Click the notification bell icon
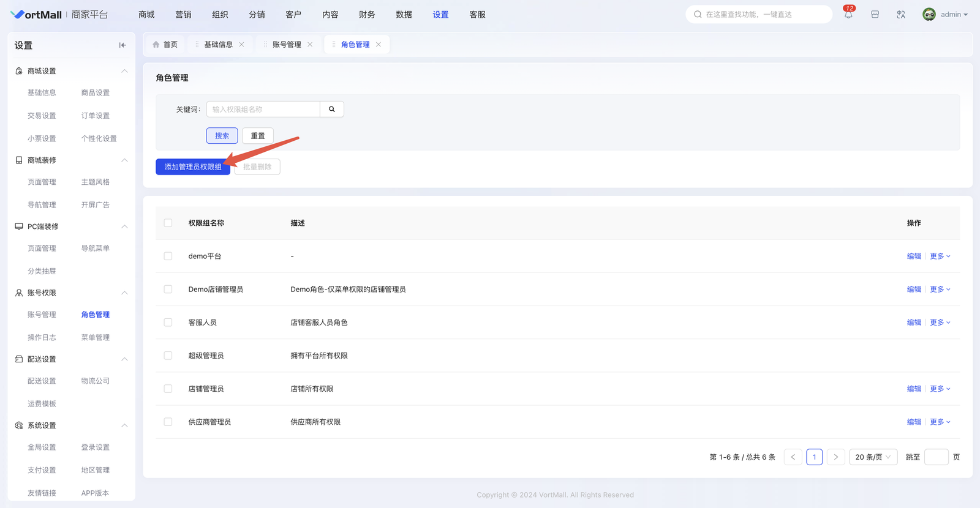Screen dimensions: 980x508 [x=848, y=15]
